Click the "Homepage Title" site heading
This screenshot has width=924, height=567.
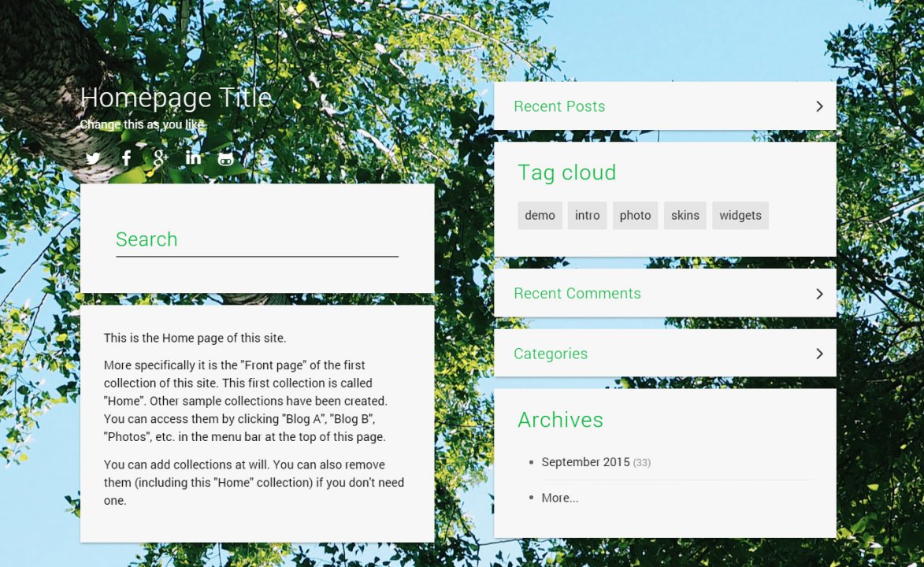[176, 98]
